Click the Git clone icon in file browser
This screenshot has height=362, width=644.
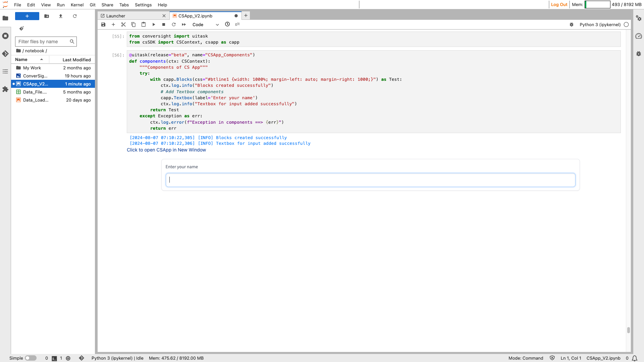[21, 28]
